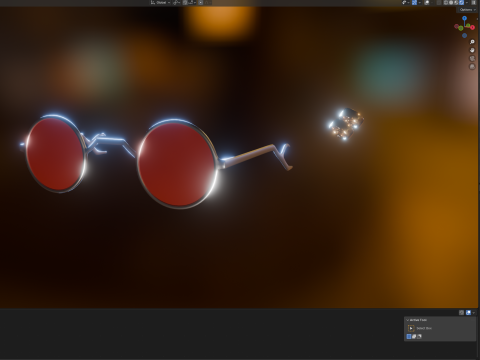Select the small glowing cube object
Viewport: 480px width, 360px height.
pos(345,124)
